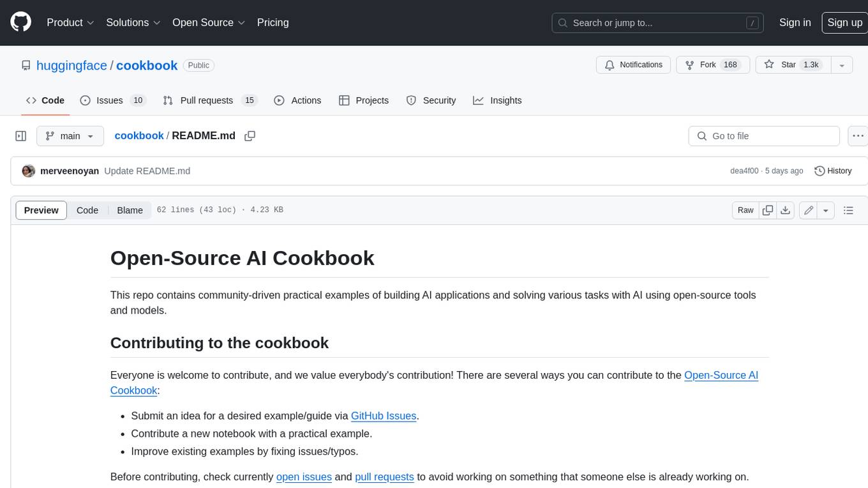Click the 62 lines file info text
This screenshot has height=488, width=868.
click(220, 210)
